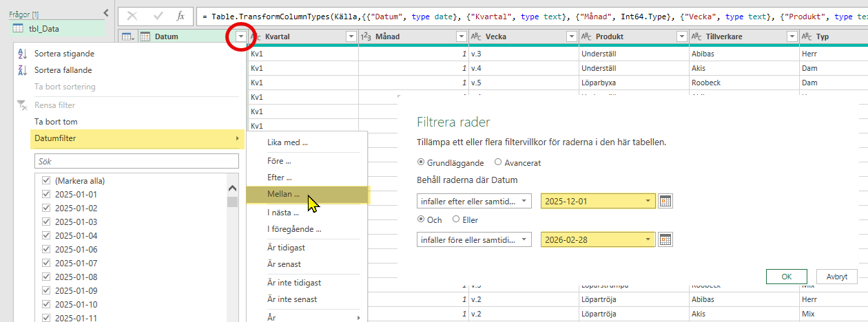Screen dimensions: 868x322
Task: Toggle the (Markera alla) checkbox
Action: 46,181
